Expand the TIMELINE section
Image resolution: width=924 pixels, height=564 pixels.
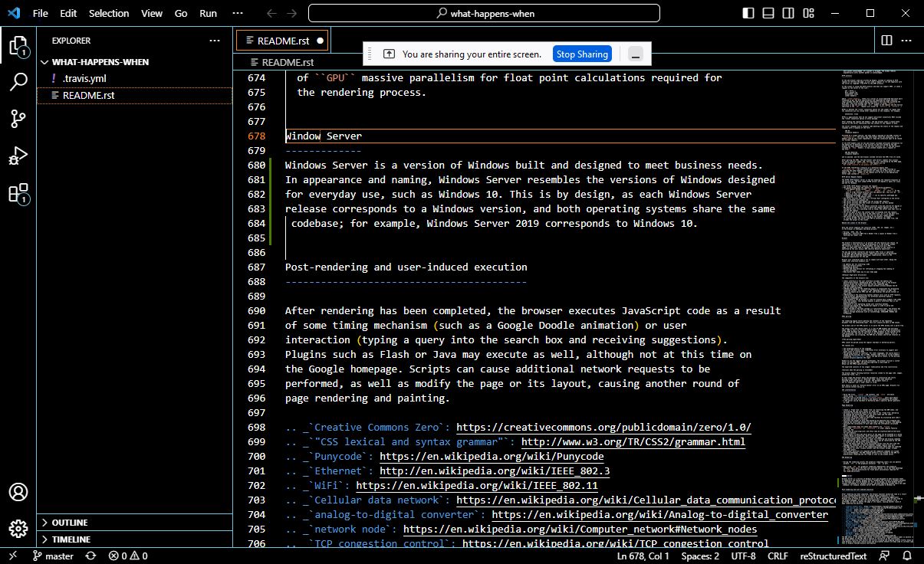(134, 539)
